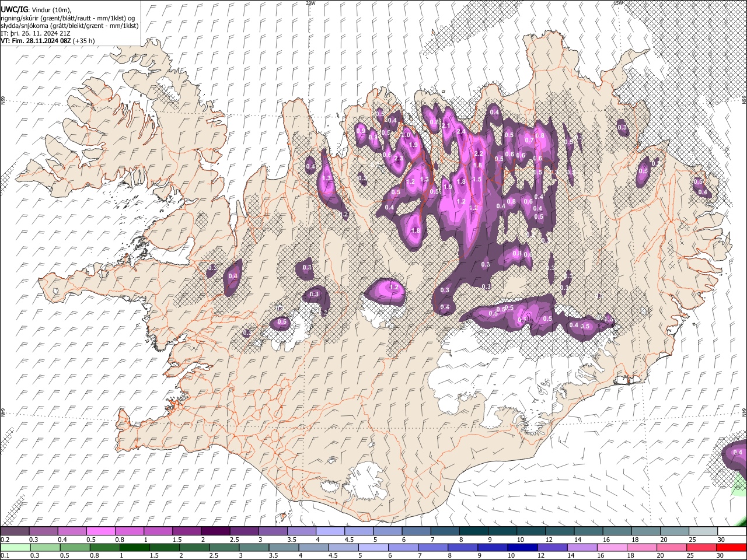Select the "2.2" snowfall value on the map
The width and height of the screenshot is (747, 560).
pyautogui.click(x=479, y=153)
